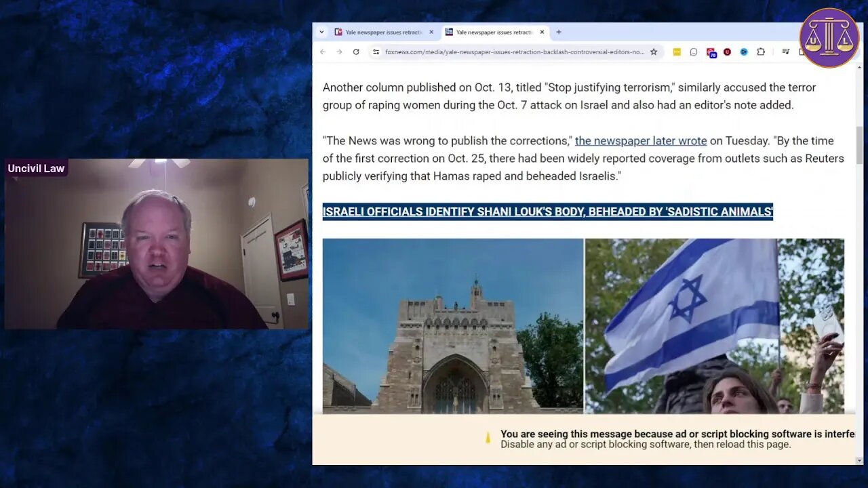Screen dimensions: 868x488
Task: Close the active Fox News tab
Action: click(542, 32)
